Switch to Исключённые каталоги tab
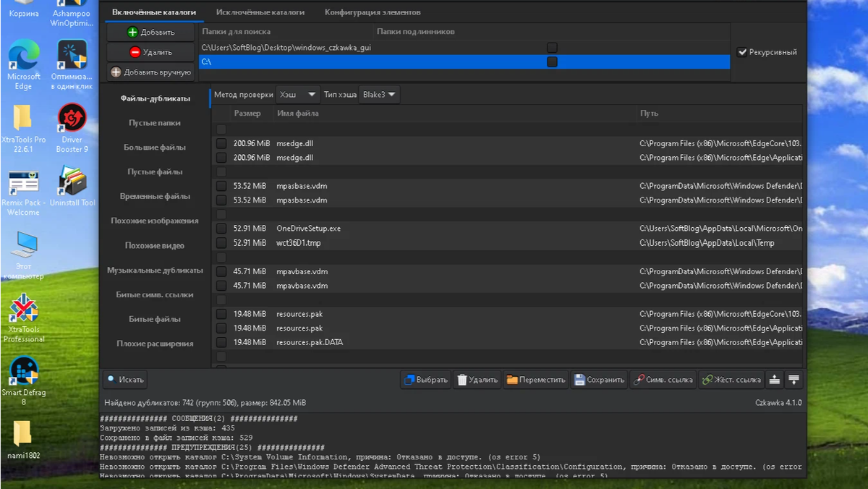Screen dimensions: 868x489 [x=260, y=12]
